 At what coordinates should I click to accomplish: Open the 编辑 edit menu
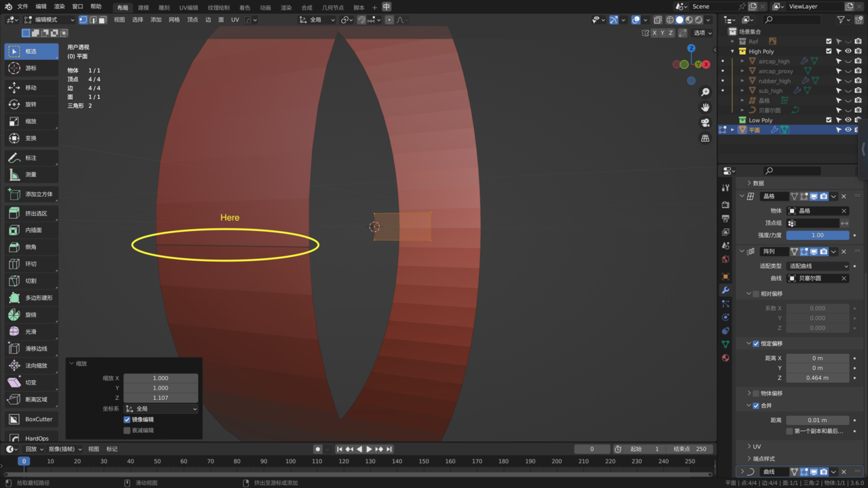tap(41, 7)
